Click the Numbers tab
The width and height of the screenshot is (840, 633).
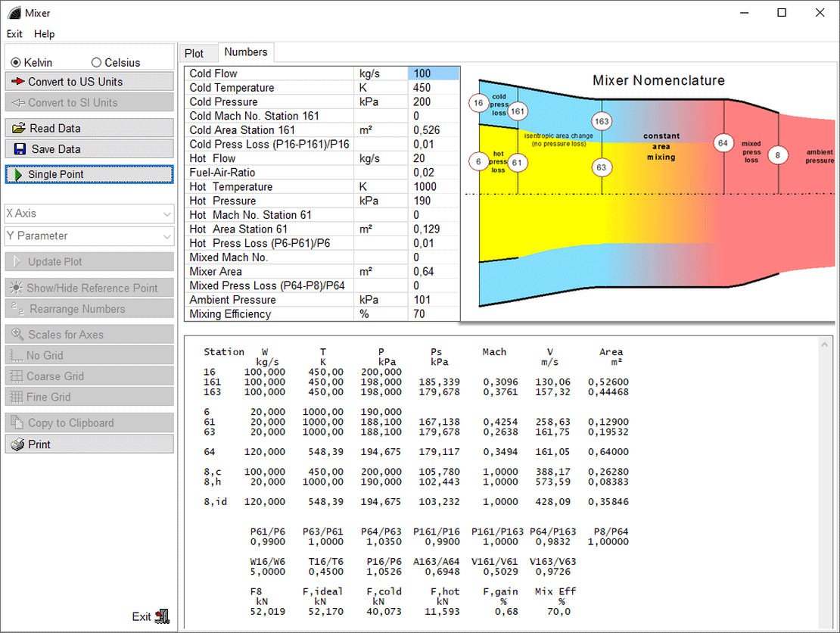(246, 52)
